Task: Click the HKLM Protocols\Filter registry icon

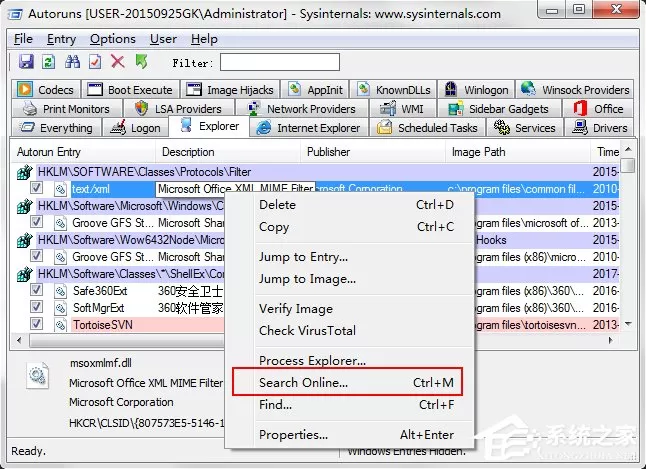Action: (25, 172)
